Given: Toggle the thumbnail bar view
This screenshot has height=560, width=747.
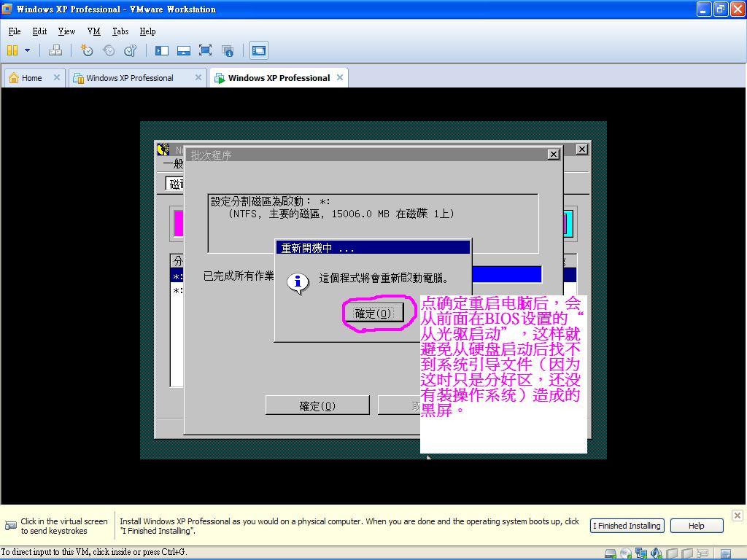Looking at the screenshot, I should click(184, 50).
